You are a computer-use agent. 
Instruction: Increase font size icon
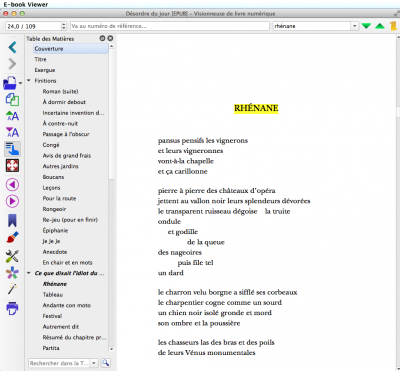click(12, 116)
